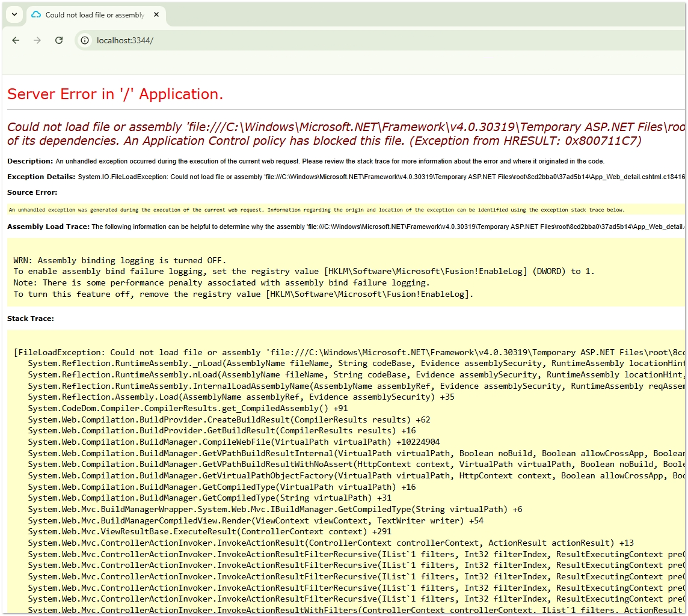The height and width of the screenshot is (616, 688).
Task: Click the BuildManager.CompileWebFile stack trace line
Action: point(233,442)
